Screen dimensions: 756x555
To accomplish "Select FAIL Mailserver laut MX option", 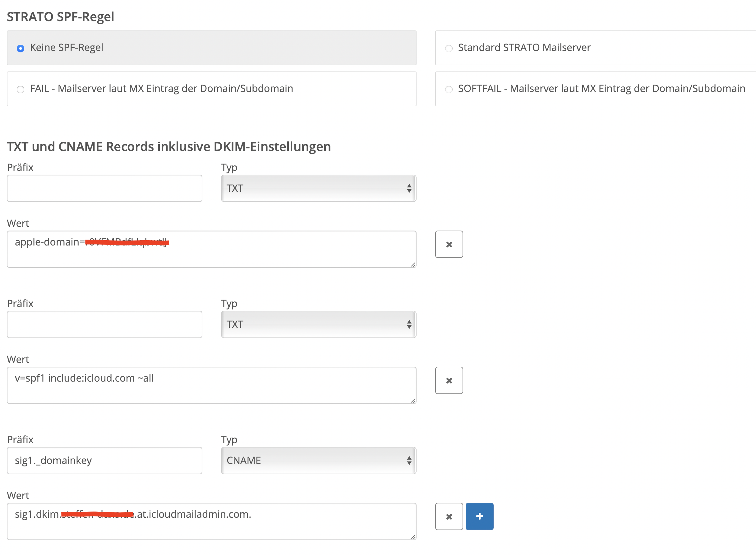I will click(x=21, y=89).
